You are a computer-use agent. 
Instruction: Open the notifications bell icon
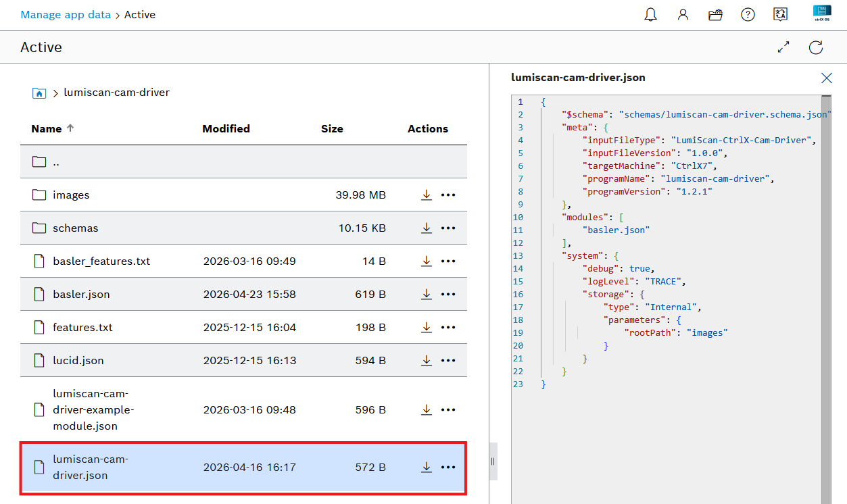coord(650,15)
